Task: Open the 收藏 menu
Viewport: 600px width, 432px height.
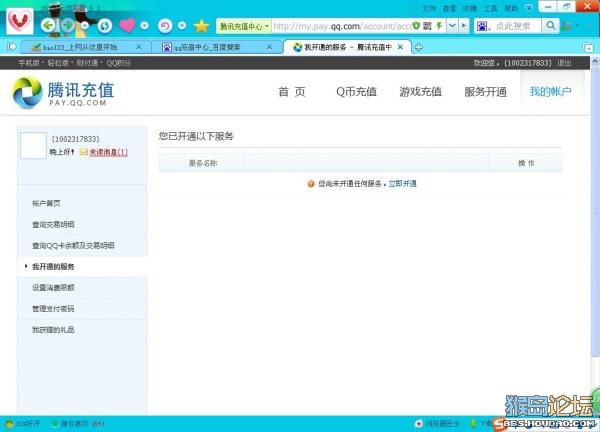Action: pos(470,8)
